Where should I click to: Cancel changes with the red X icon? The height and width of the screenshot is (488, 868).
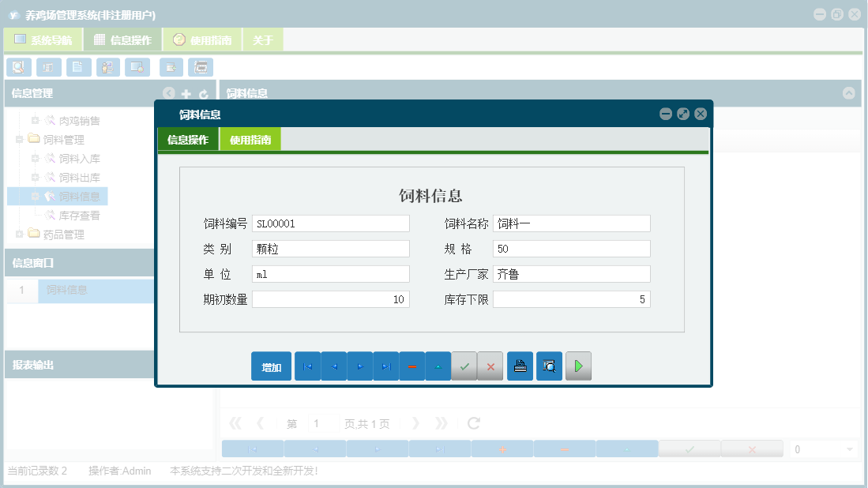point(490,366)
